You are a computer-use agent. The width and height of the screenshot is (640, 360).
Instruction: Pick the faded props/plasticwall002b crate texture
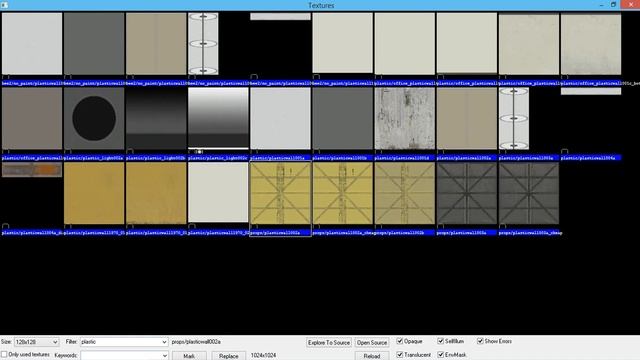coord(404,193)
